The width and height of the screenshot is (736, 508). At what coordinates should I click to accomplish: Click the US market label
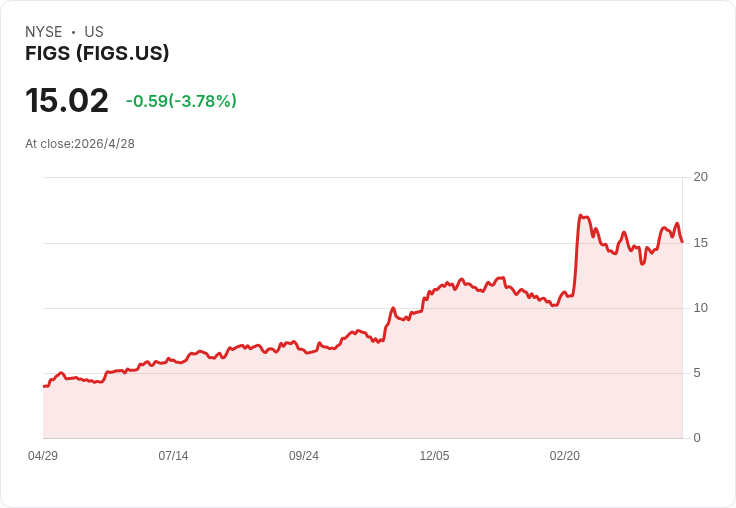point(94,32)
